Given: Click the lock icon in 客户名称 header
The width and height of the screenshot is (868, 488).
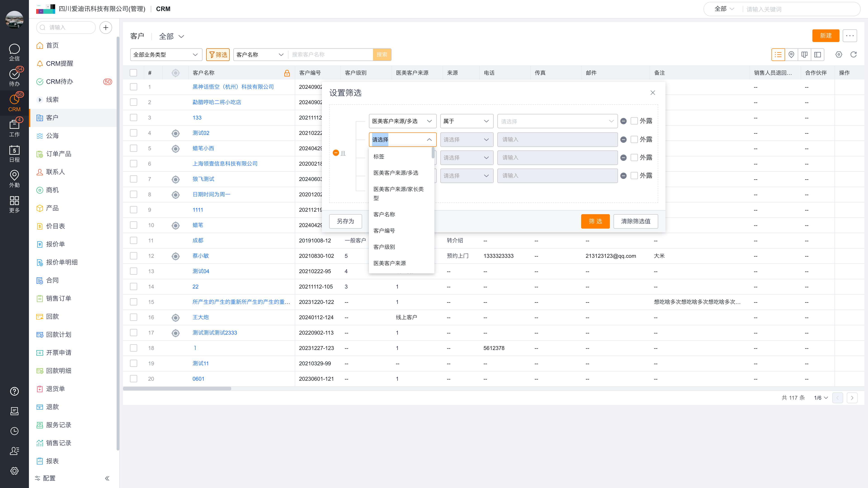Looking at the screenshot, I should 287,73.
